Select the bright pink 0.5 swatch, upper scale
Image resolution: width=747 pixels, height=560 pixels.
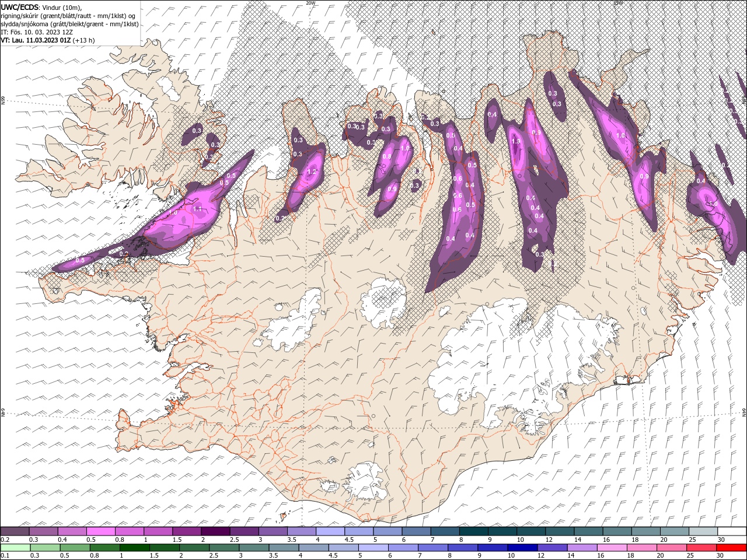[100, 531]
